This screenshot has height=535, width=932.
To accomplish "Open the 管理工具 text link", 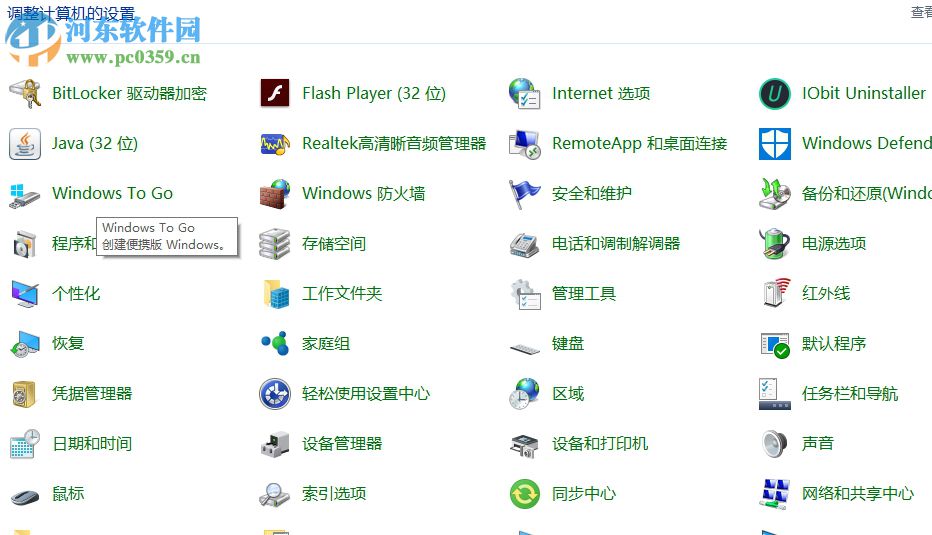I will [584, 294].
